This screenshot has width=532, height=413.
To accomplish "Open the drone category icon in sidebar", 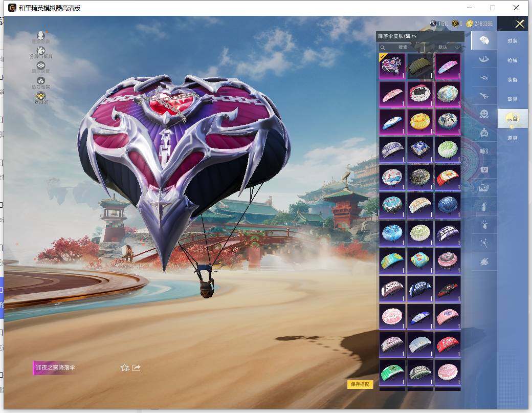I will click(x=483, y=77).
